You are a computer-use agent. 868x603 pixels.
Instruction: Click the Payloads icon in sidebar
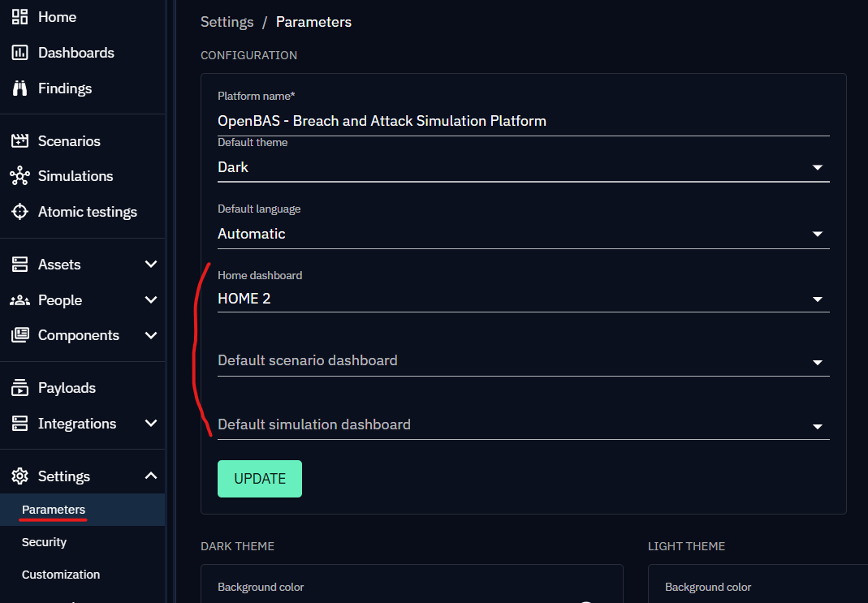[x=19, y=388]
